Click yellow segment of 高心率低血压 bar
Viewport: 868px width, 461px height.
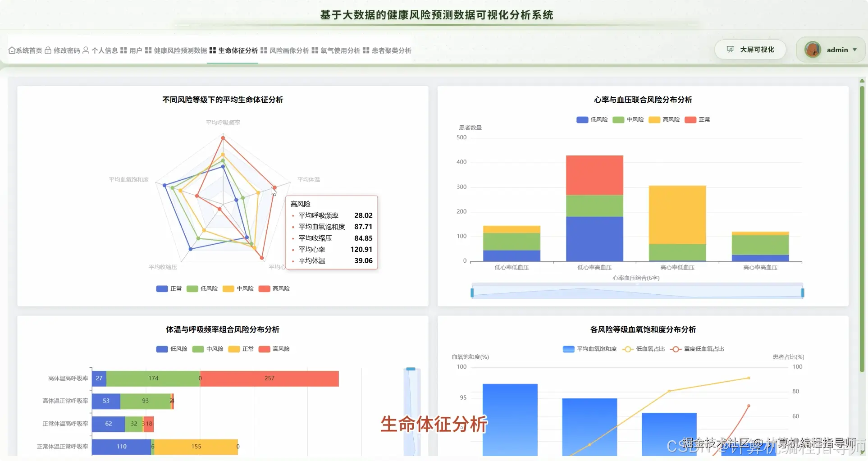pyautogui.click(x=677, y=215)
